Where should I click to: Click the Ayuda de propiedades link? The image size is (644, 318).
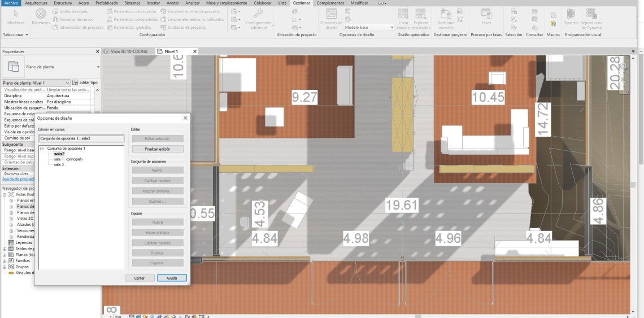point(17,179)
